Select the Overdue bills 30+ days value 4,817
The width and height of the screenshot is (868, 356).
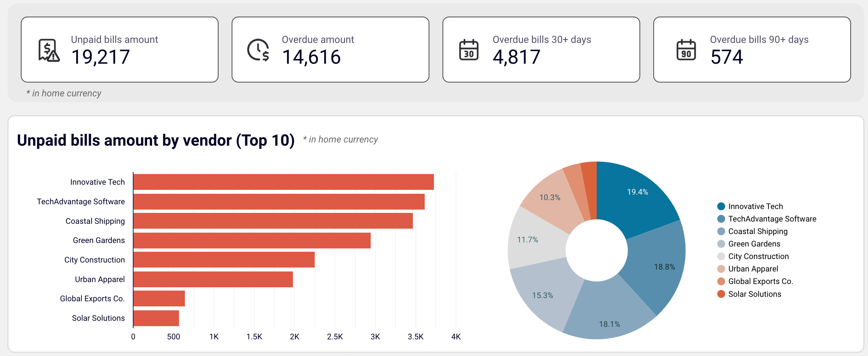(517, 57)
